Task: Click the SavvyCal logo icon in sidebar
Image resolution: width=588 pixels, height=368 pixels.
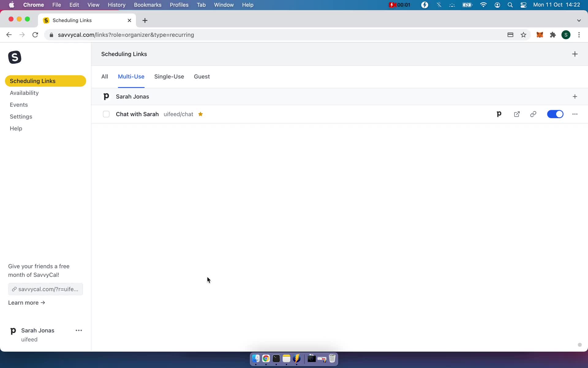Action: pos(15,58)
